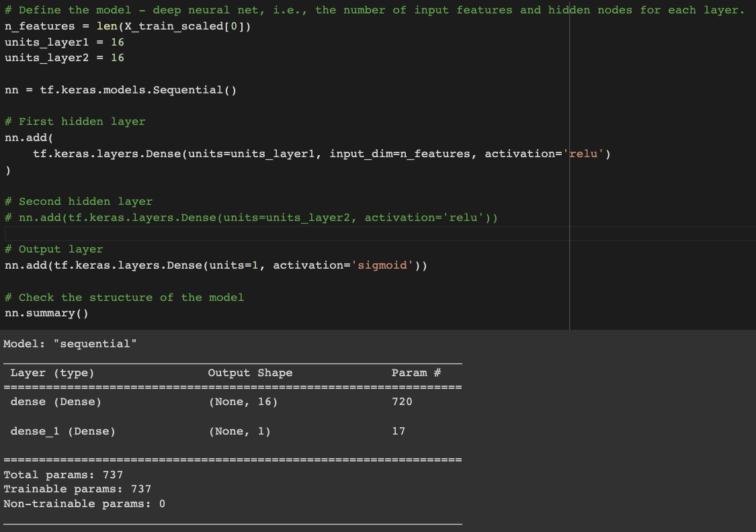Click the 'Layer (type)' column header
This screenshot has height=532, width=756.
[52, 373]
